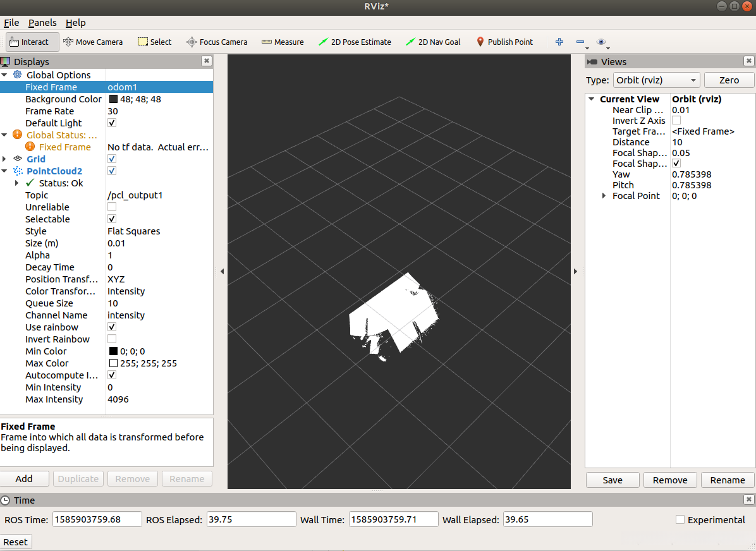The height and width of the screenshot is (551, 756).
Task: Open the Panels menu
Action: [42, 23]
